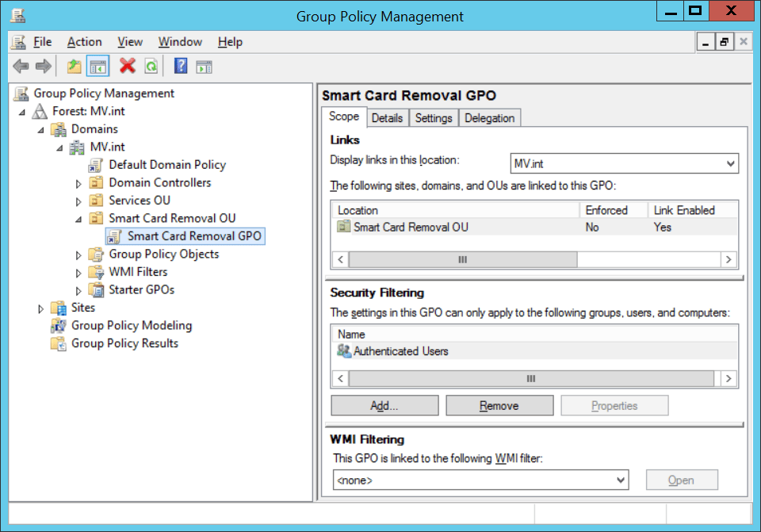The height and width of the screenshot is (532, 761).
Task: Click the Add button under Security Filtering
Action: (x=384, y=405)
